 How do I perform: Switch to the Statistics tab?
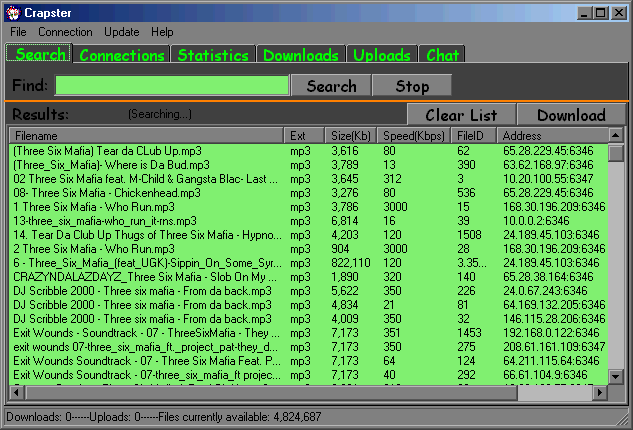tap(213, 55)
